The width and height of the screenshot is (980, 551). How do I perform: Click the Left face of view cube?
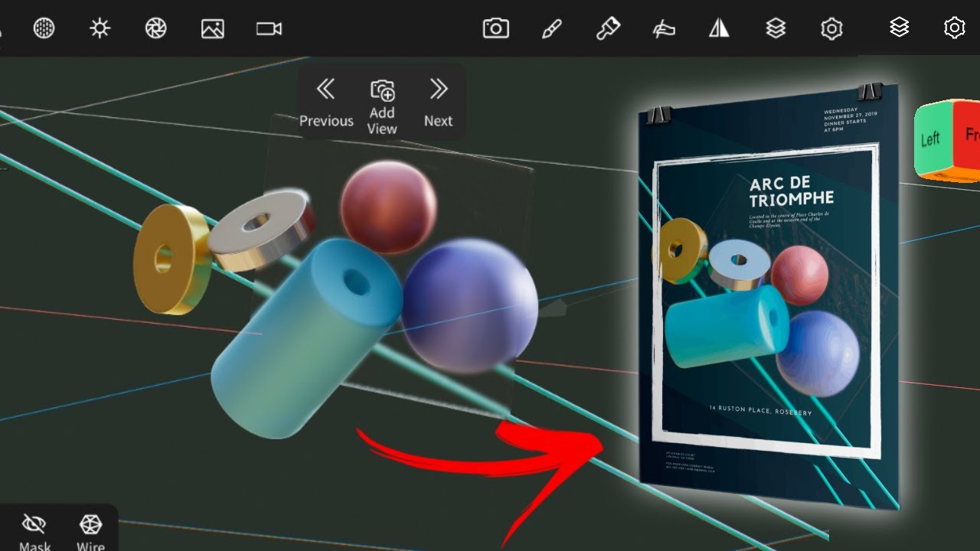pos(932,139)
